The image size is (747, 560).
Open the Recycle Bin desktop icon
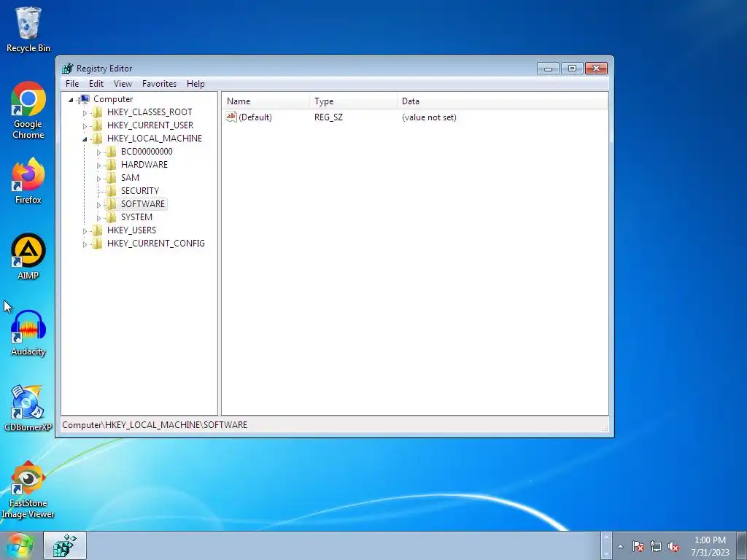pyautogui.click(x=28, y=29)
